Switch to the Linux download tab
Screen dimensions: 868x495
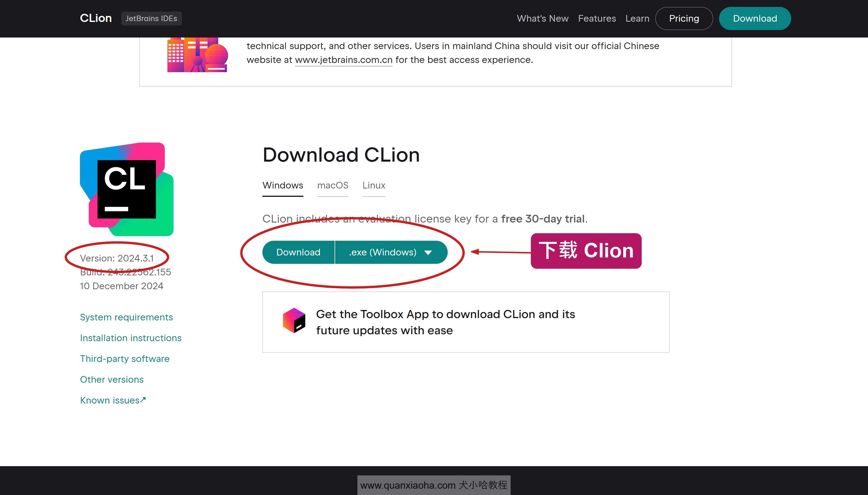(x=374, y=185)
